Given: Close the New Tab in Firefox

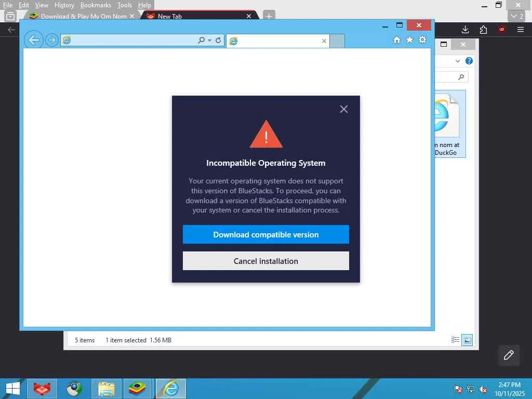Looking at the screenshot, I should pyautogui.click(x=249, y=16).
